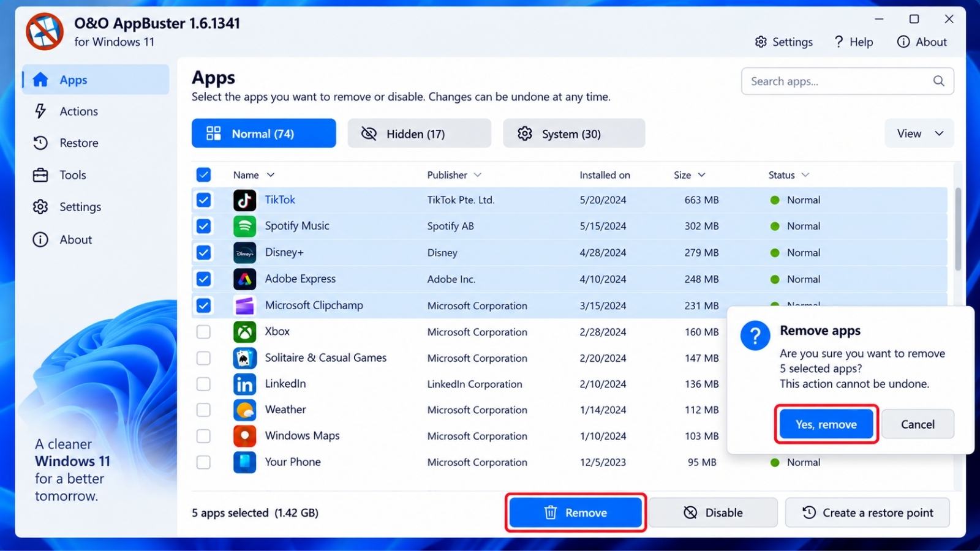Check the Xbox checkbox
980x551 pixels.
pos(203,332)
